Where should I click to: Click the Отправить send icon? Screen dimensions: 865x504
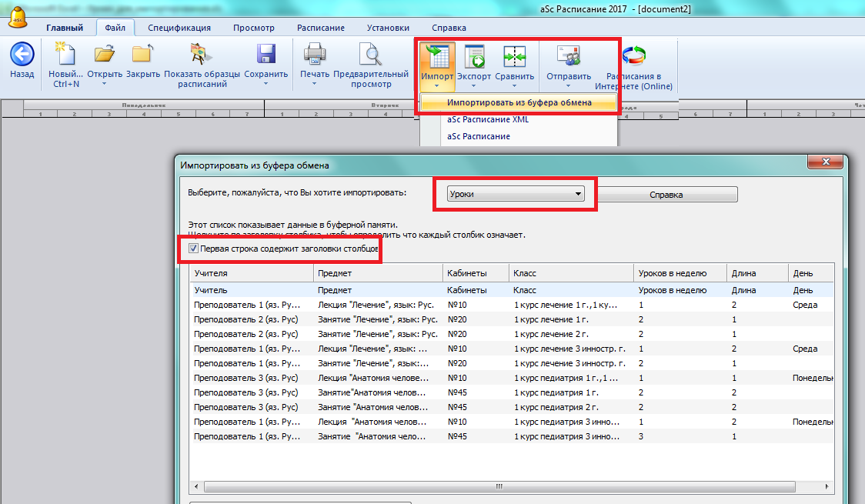coord(569,56)
